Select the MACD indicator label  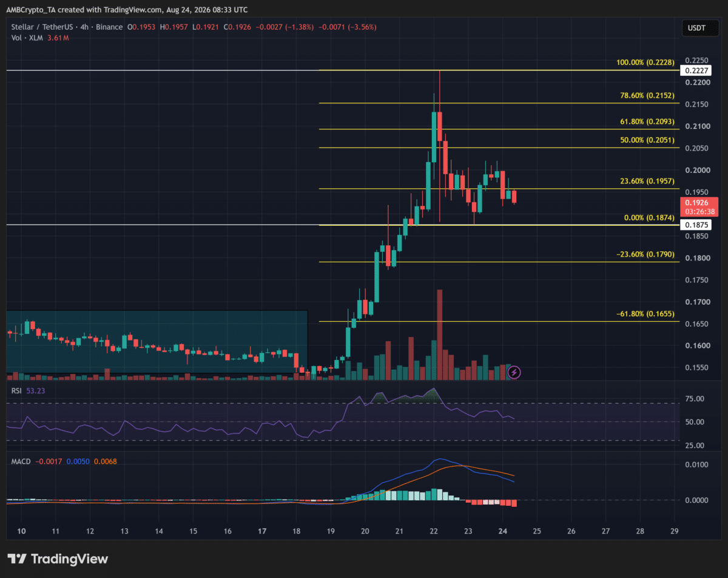19,461
